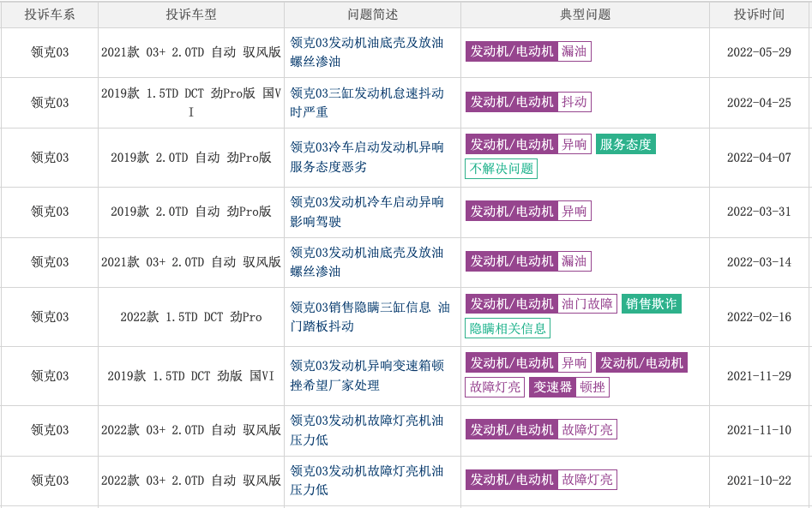This screenshot has height=508, width=812.
Task: Click 发动机/电动机 tag in the 2022-05-29 row
Action: (512, 51)
